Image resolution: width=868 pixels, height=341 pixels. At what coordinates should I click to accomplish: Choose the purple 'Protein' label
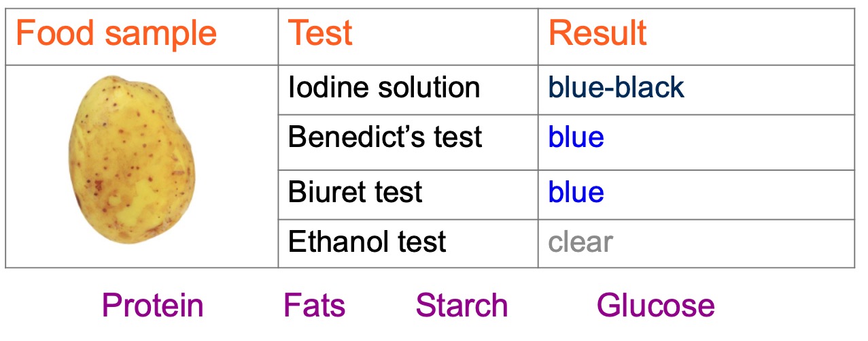[x=152, y=306]
